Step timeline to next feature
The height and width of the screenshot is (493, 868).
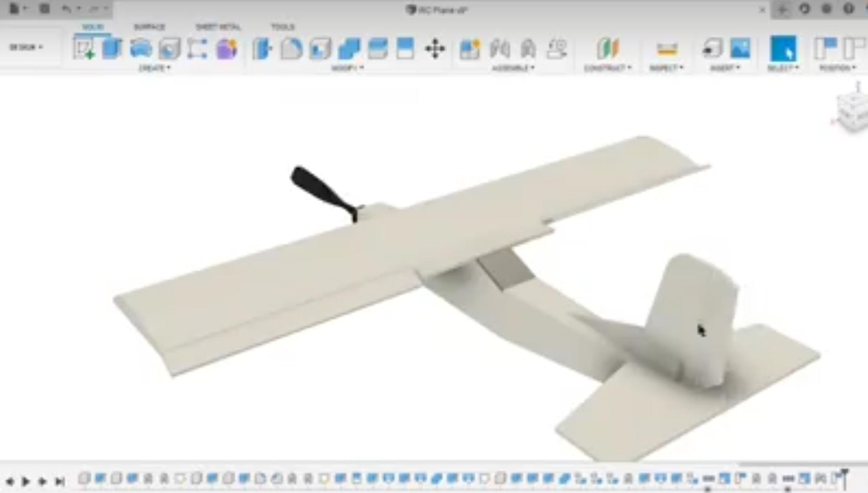click(x=42, y=481)
